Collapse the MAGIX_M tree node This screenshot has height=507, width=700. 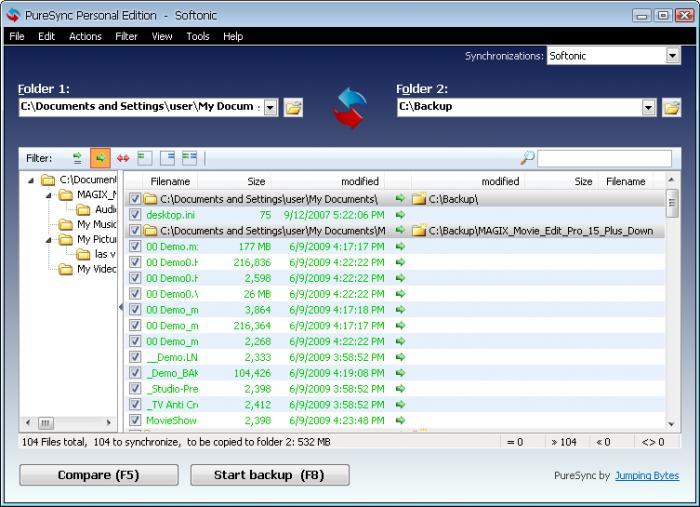pos(49,195)
